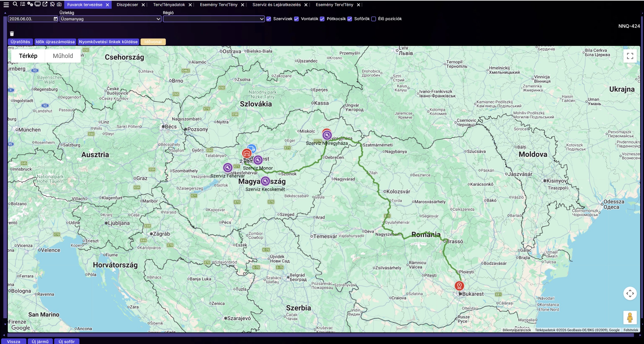The height and width of the screenshot is (344, 644).
Task: Toggle the Szervizek checkbox
Action: pos(269,19)
